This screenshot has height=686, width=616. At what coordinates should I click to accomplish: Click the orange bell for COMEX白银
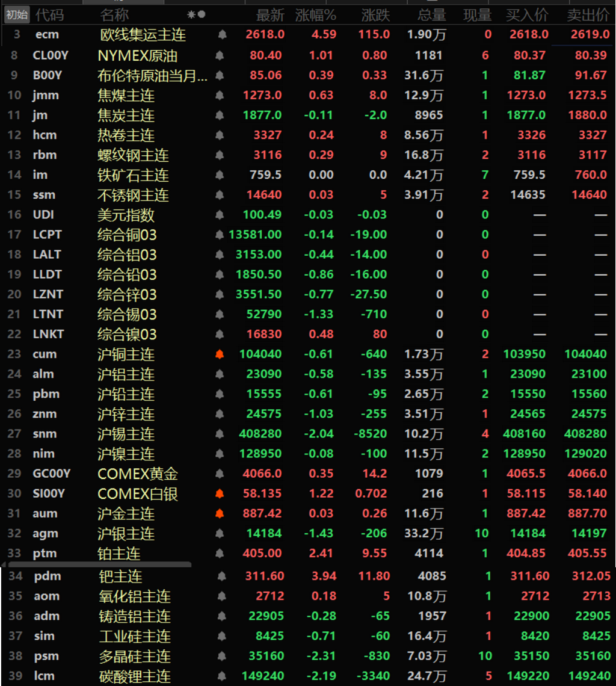(x=220, y=493)
